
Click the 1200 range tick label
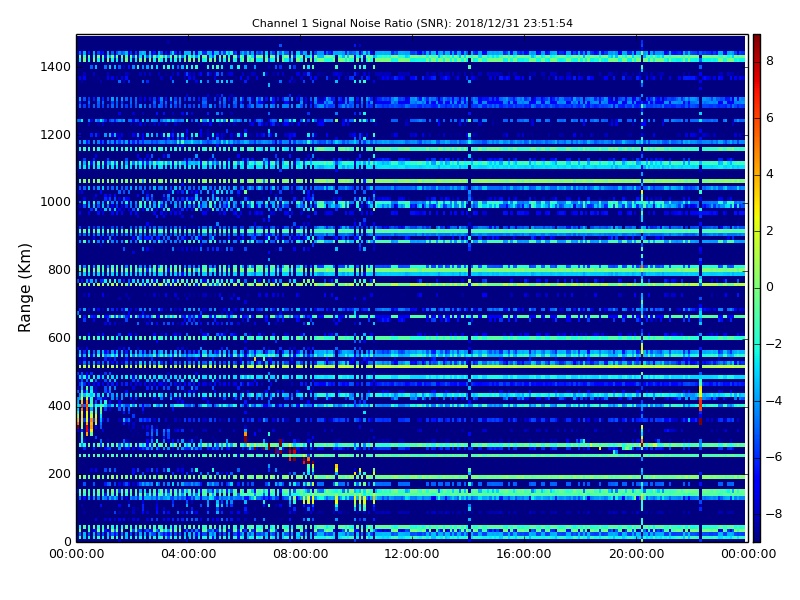click(x=56, y=135)
